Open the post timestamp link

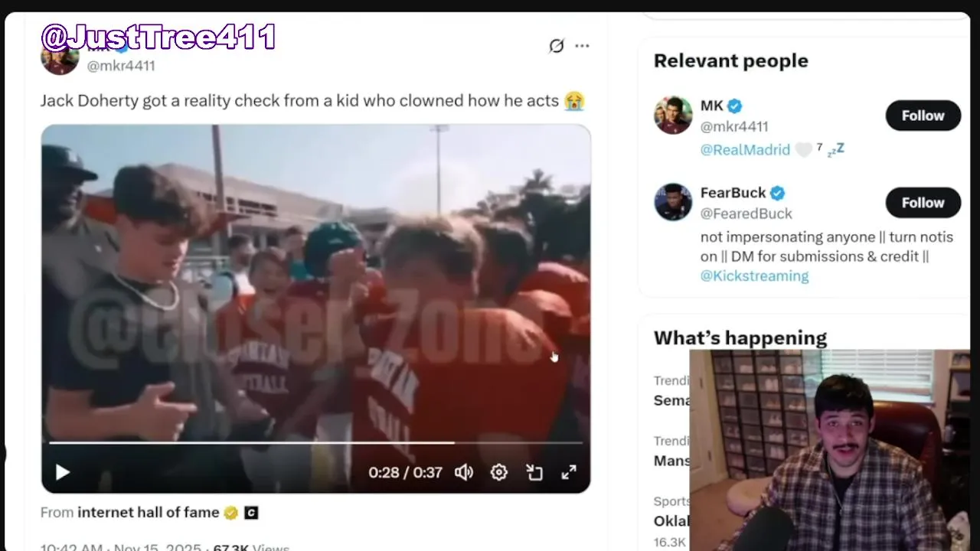(x=120, y=547)
